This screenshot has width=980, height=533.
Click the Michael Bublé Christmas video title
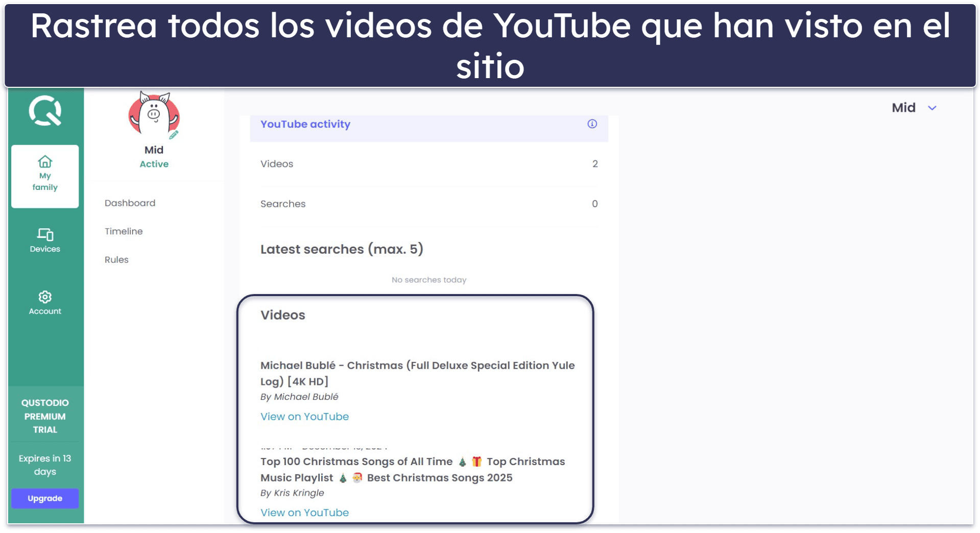point(418,373)
